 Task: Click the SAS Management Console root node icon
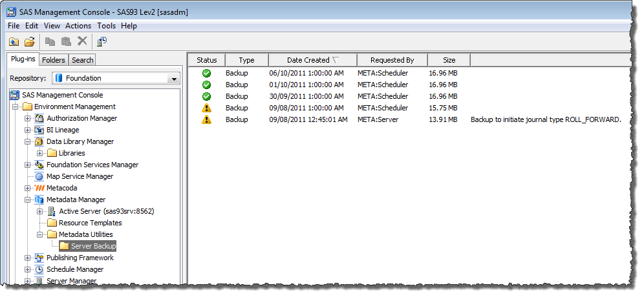pos(16,95)
